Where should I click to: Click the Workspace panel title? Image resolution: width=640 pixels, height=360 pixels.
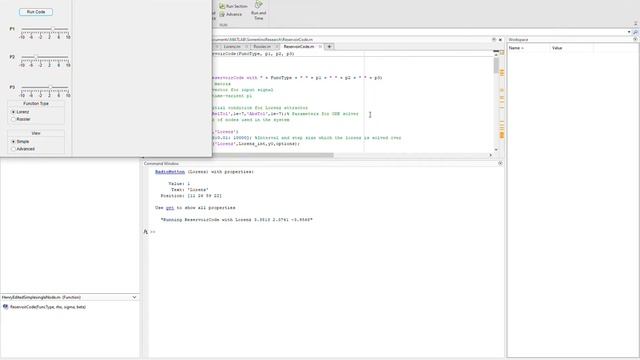[x=518, y=40]
